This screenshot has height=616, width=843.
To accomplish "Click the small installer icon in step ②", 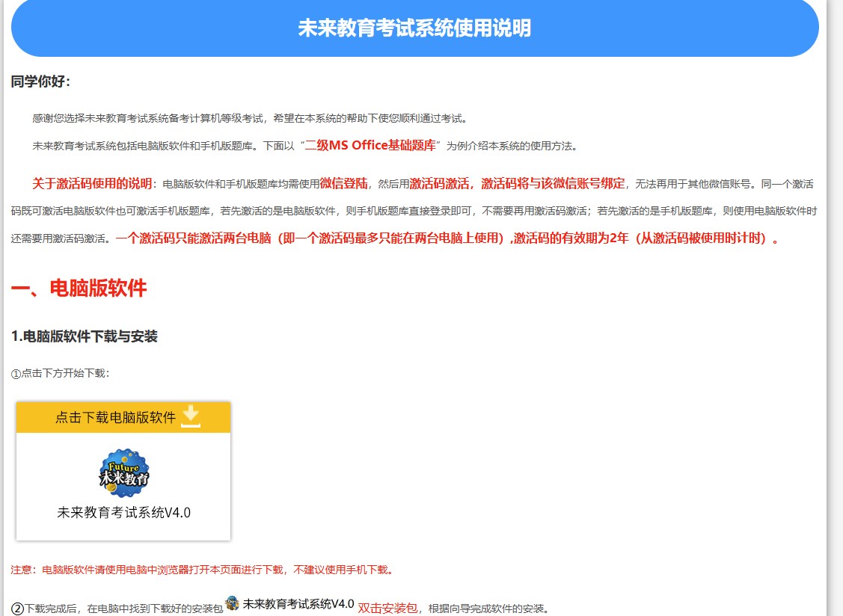I will tap(232, 603).
